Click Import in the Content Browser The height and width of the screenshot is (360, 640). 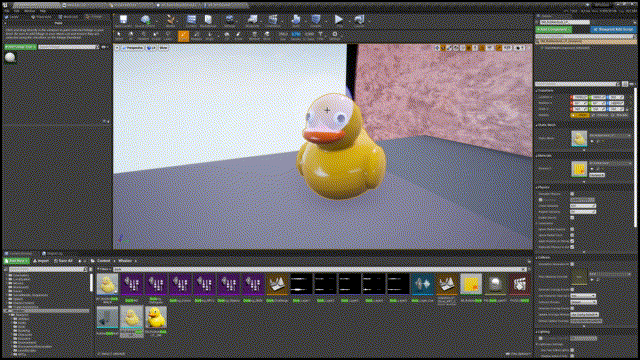pos(41,261)
